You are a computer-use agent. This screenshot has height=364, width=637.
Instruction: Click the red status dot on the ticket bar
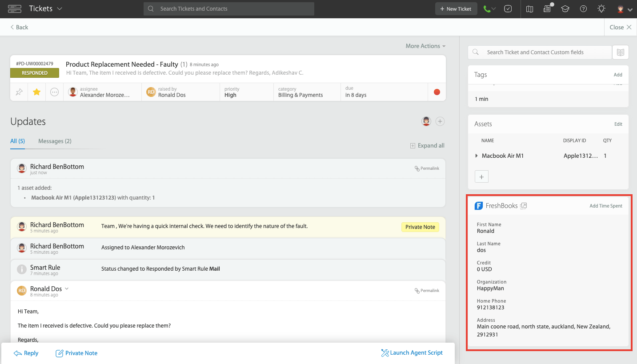pyautogui.click(x=437, y=92)
